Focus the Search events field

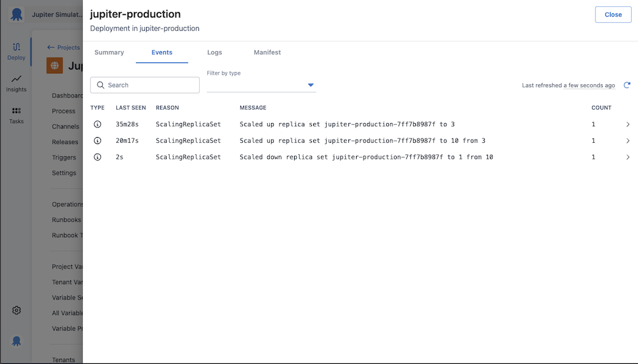145,85
